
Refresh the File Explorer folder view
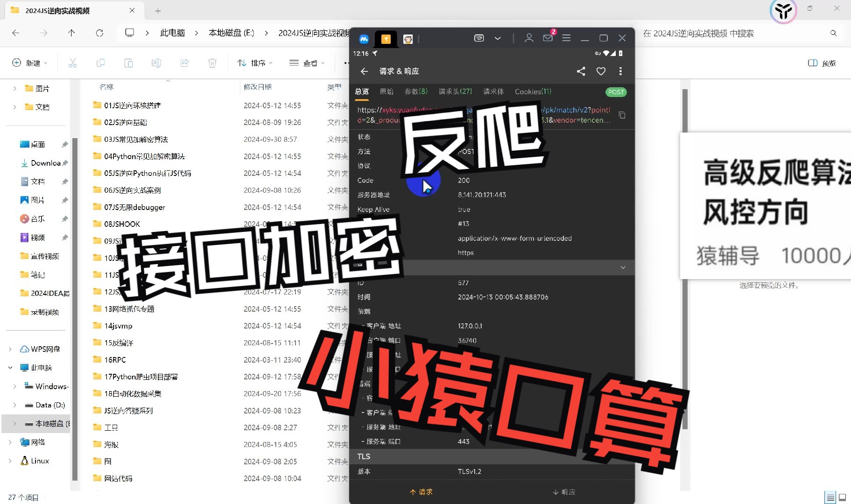click(x=99, y=33)
